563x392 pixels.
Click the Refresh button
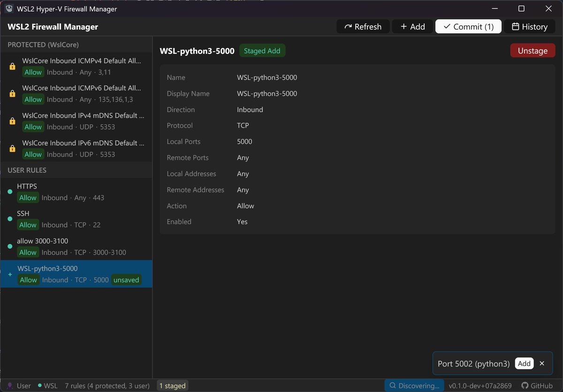(363, 27)
